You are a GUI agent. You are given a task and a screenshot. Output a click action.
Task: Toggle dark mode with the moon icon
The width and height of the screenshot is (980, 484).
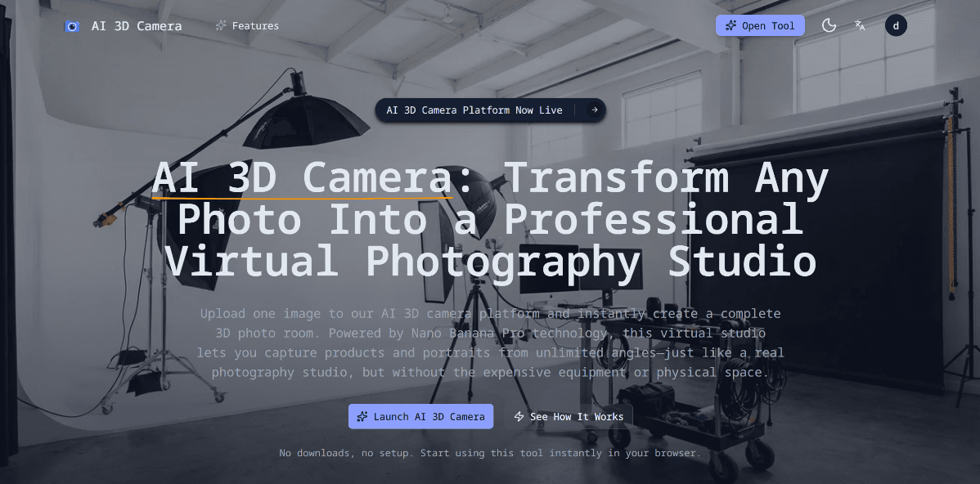tap(829, 25)
